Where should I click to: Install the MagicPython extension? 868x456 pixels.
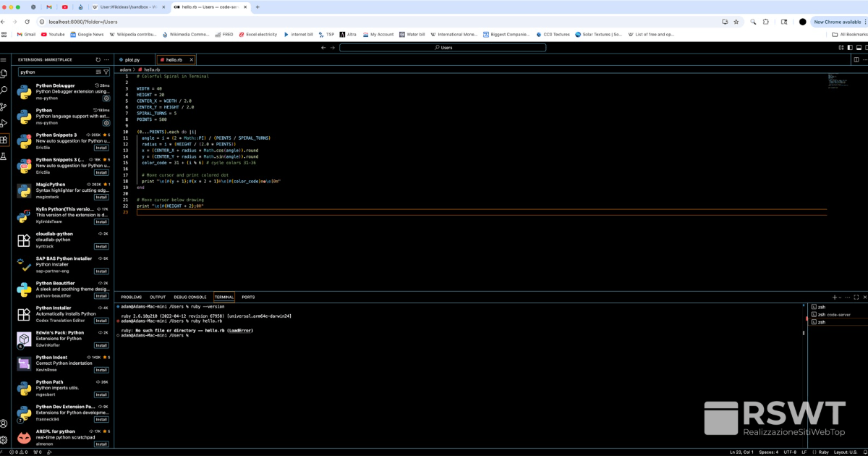point(101,197)
